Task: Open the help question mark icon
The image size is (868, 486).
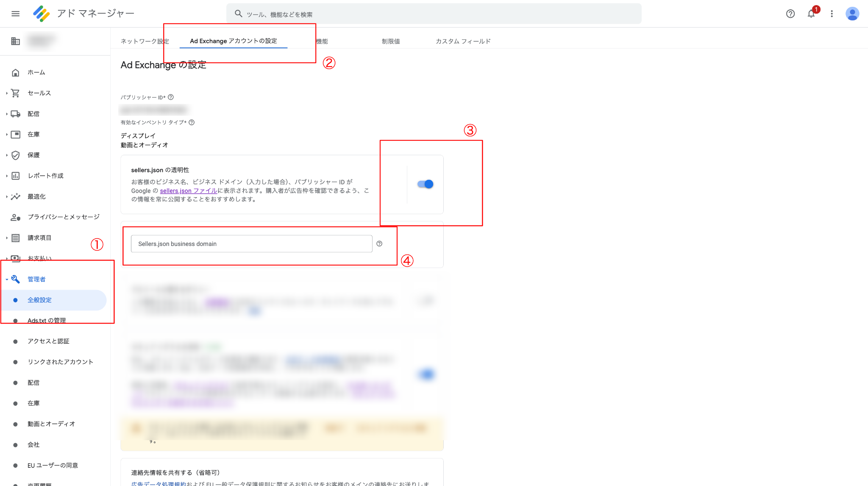Action: coord(790,14)
